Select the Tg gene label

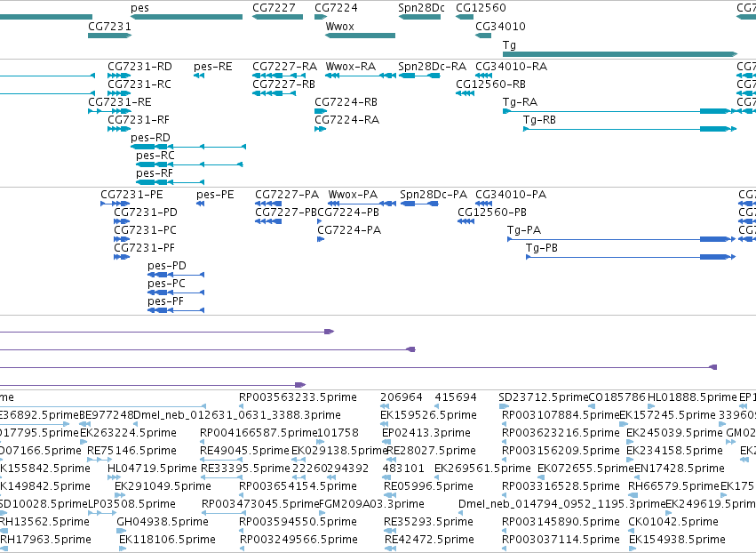point(509,44)
